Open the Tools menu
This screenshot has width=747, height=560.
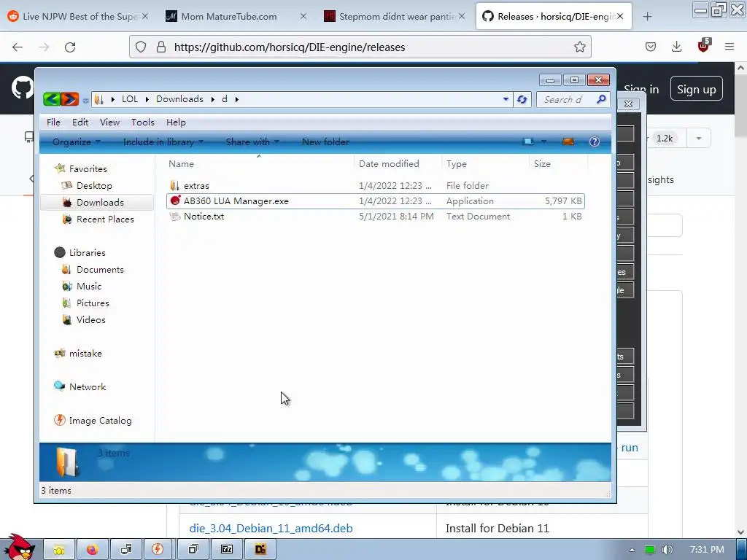tap(143, 122)
